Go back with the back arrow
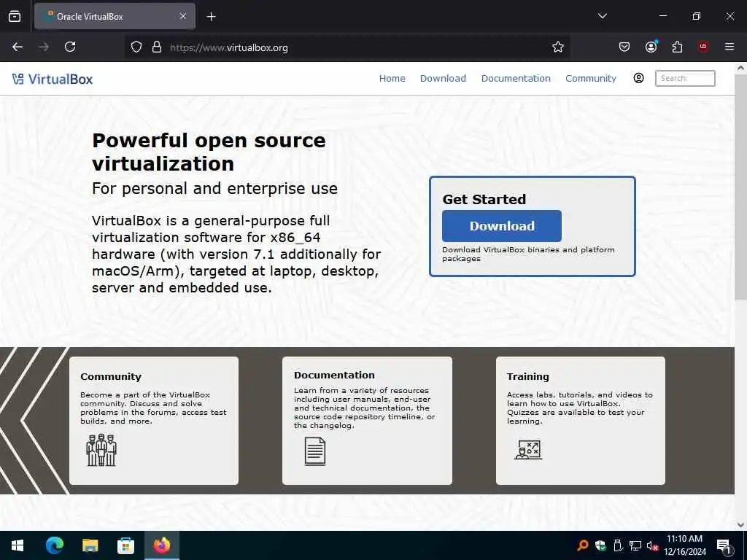747x560 pixels. pos(18,47)
